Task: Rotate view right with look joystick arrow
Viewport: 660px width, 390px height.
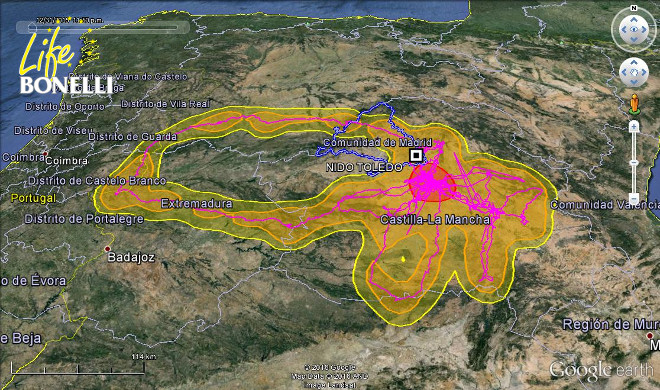Action: point(644,29)
